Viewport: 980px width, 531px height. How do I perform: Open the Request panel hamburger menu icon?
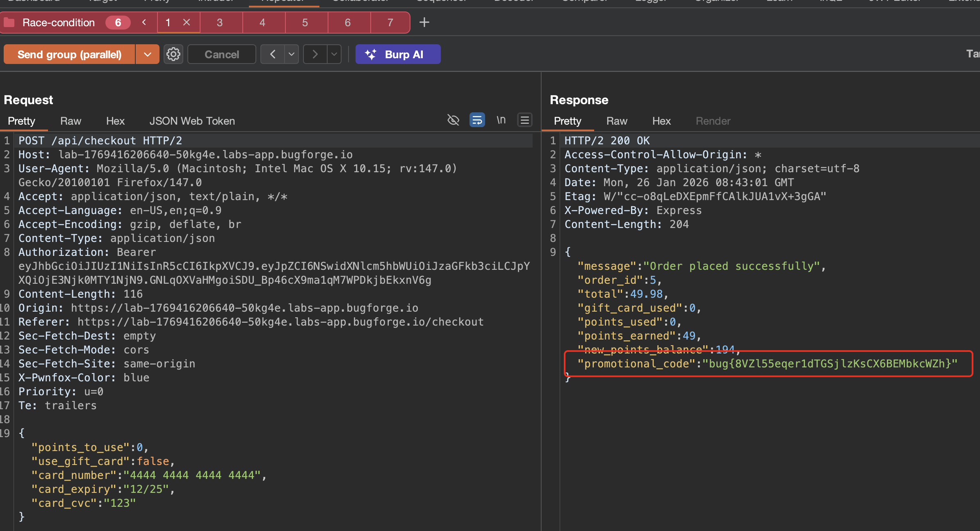pyautogui.click(x=524, y=120)
